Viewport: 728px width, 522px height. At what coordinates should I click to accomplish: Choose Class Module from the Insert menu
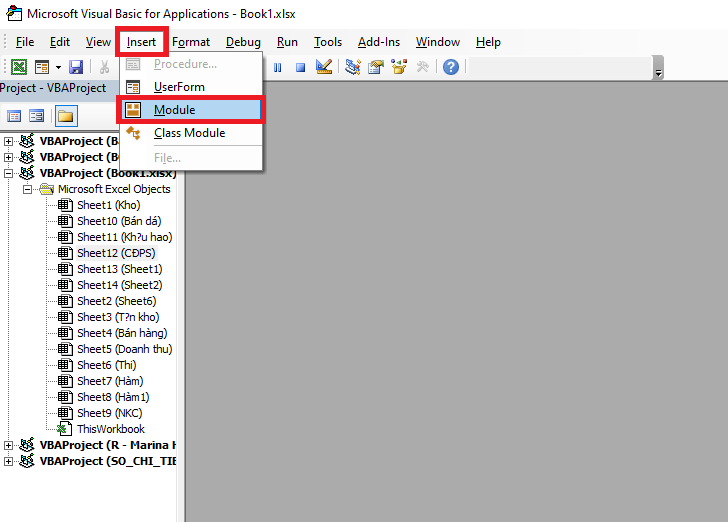pos(191,133)
